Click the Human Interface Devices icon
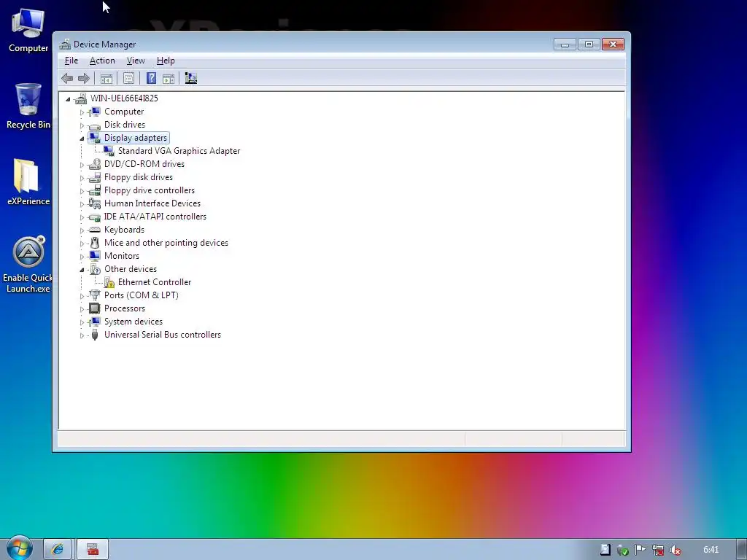747x560 pixels. (x=95, y=204)
